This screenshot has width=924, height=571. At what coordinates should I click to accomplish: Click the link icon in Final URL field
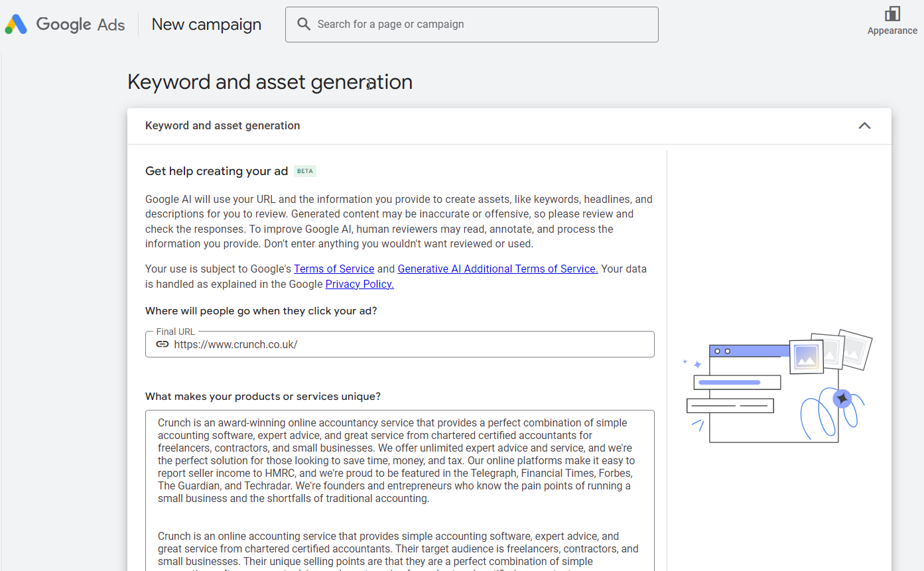click(x=163, y=344)
